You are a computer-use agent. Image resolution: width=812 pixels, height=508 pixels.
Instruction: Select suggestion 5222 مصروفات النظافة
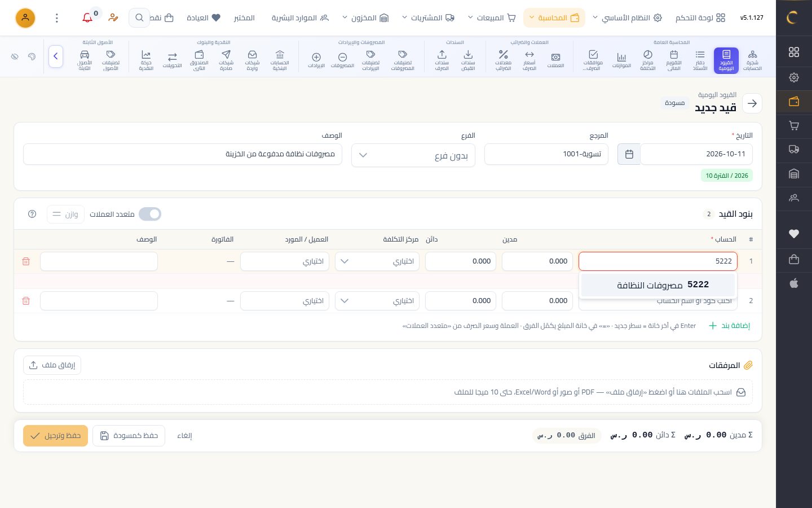point(658,285)
